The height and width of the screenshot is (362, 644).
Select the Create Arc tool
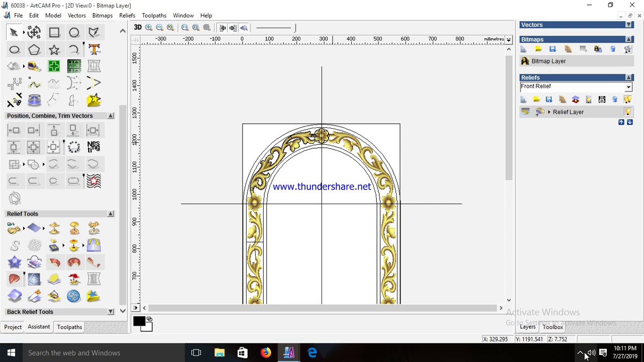[74, 49]
